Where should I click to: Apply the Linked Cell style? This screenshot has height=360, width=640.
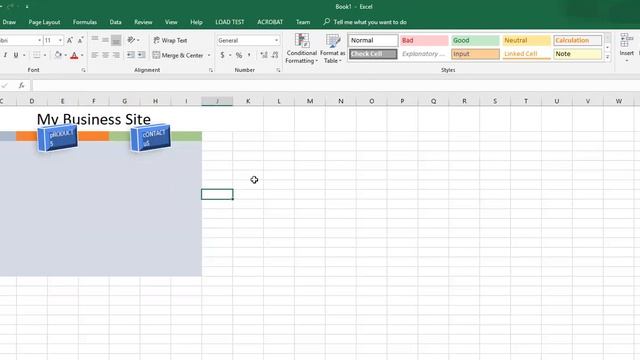click(x=527, y=54)
